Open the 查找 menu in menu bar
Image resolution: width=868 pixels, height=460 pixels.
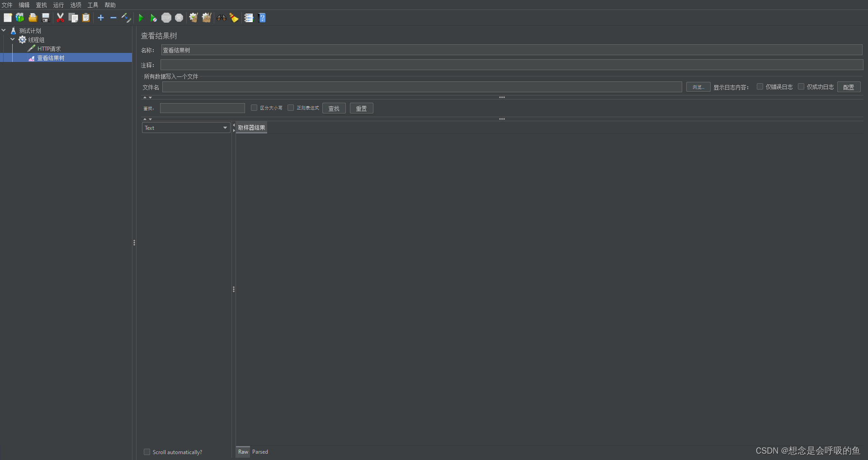41,5
